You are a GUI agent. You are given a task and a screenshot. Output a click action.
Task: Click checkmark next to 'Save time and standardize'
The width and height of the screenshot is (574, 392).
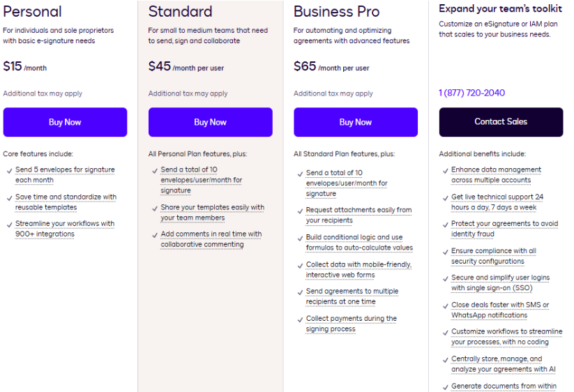click(x=9, y=197)
